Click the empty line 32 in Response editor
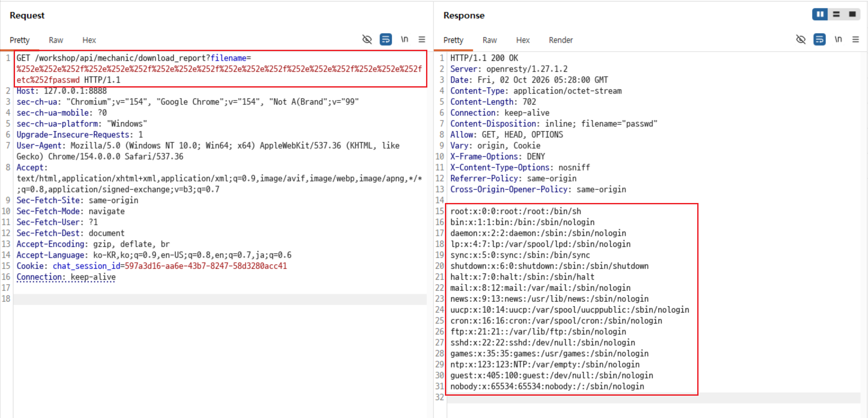The width and height of the screenshot is (868, 418). (653, 397)
